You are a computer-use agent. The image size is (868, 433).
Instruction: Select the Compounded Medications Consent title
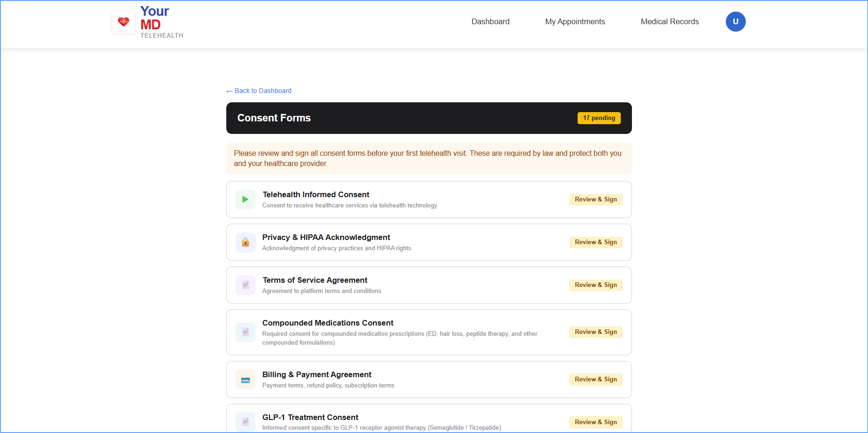(328, 323)
